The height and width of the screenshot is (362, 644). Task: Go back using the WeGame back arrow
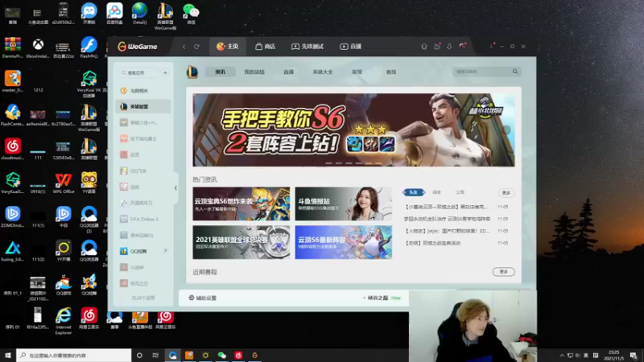click(184, 47)
